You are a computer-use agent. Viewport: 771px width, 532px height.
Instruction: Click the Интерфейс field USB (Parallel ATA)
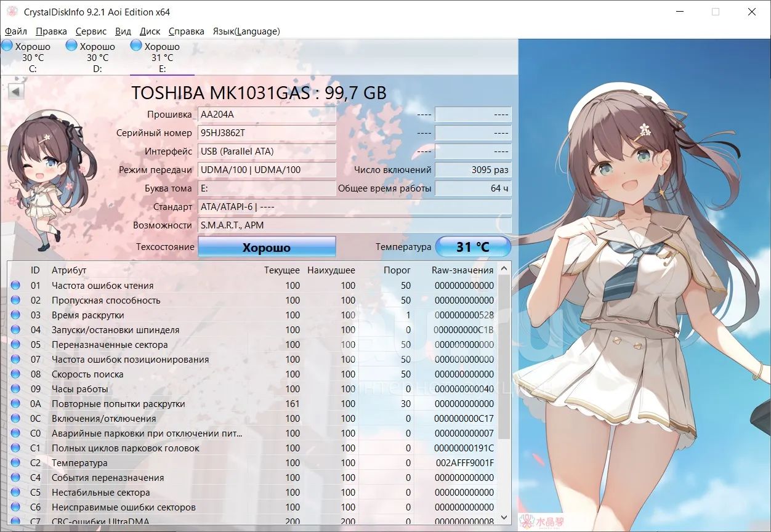[x=267, y=151]
